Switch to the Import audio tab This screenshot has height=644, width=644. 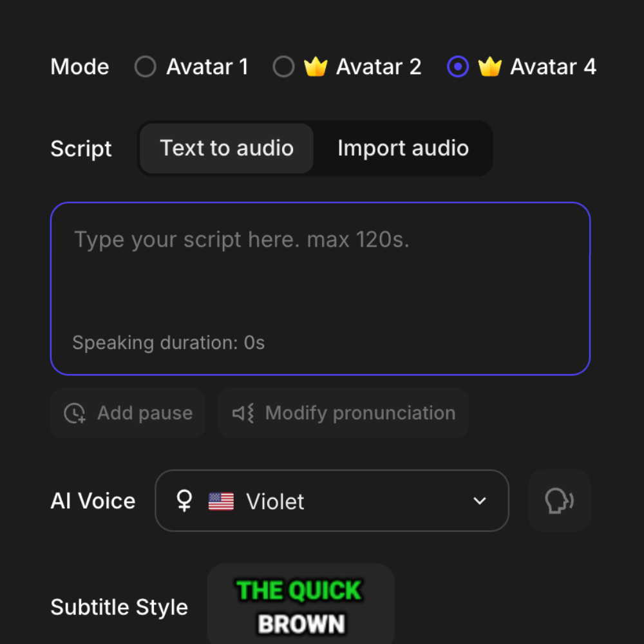[403, 149]
